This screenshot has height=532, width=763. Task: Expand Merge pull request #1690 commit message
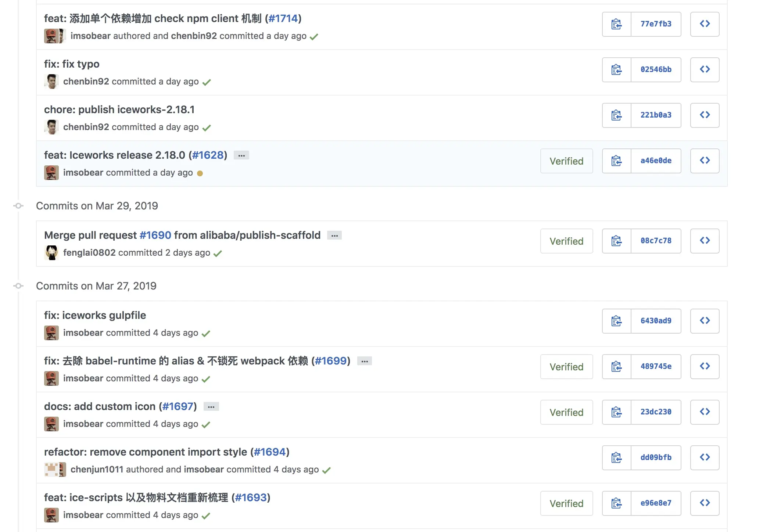tap(334, 236)
